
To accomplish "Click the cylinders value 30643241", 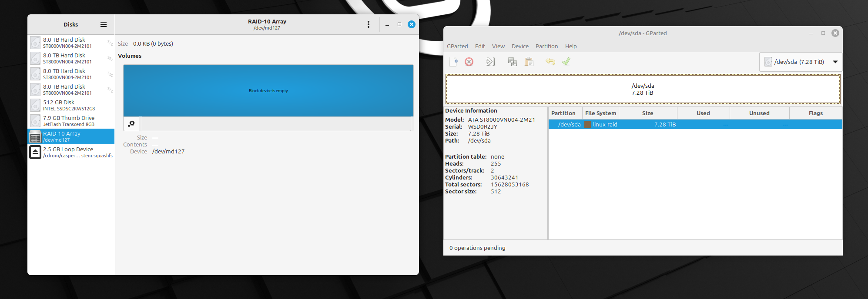I will click(504, 177).
